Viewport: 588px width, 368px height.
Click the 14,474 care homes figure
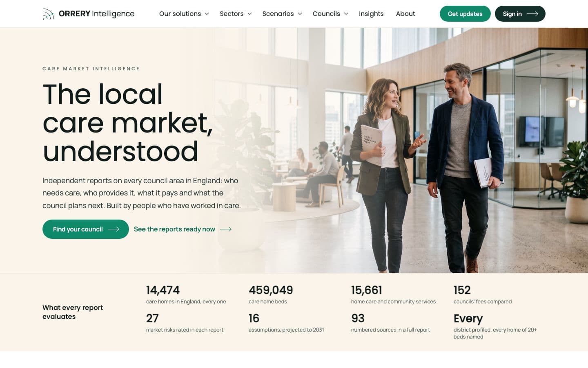tap(163, 290)
